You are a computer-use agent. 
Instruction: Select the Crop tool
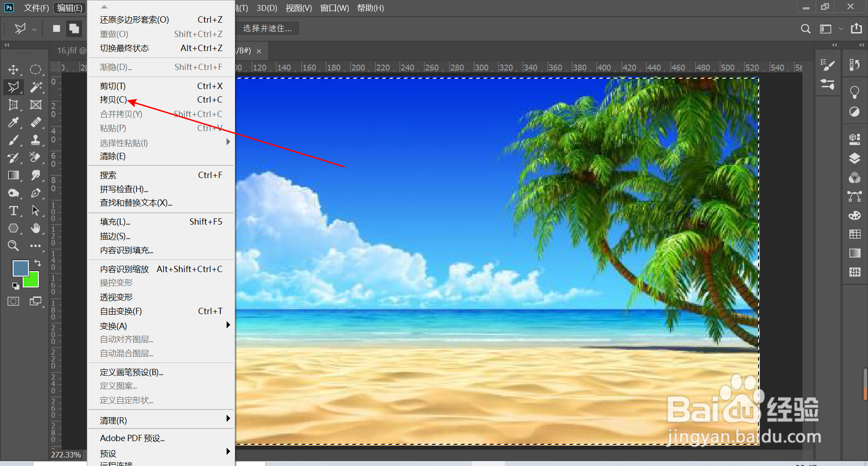(14, 105)
